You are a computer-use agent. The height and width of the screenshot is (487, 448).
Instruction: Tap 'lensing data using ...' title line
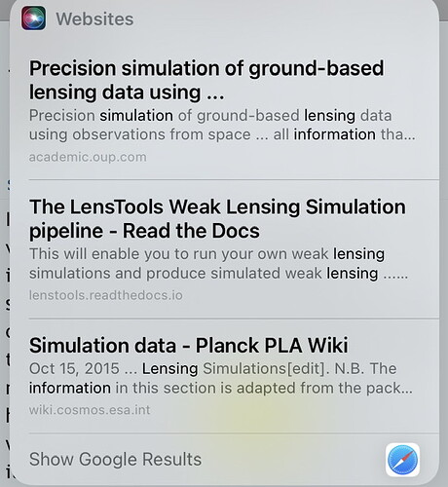pyautogui.click(x=127, y=93)
